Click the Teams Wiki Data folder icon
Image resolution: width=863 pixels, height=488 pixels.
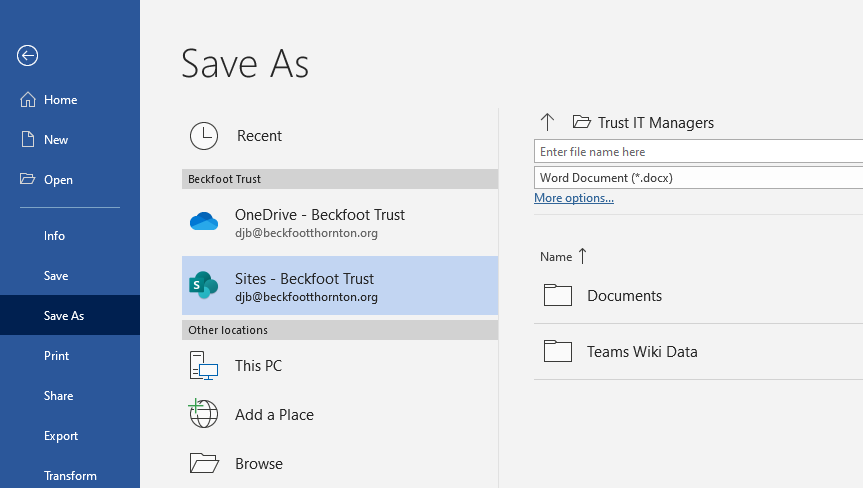coord(558,351)
